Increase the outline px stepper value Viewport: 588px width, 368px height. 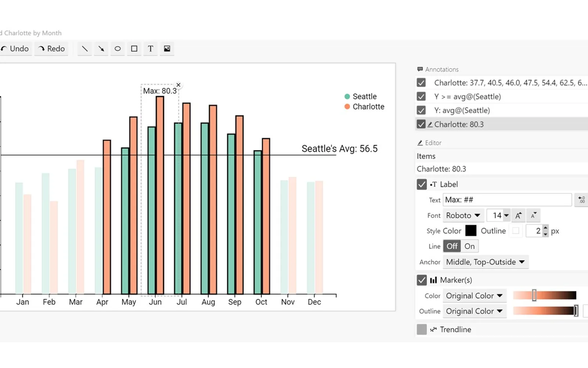545,228
